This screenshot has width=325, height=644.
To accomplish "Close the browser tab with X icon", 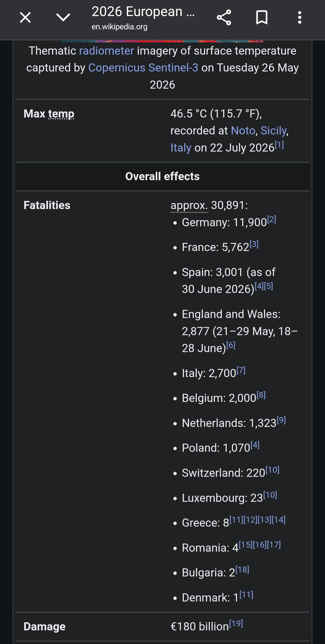I will coord(25,18).
